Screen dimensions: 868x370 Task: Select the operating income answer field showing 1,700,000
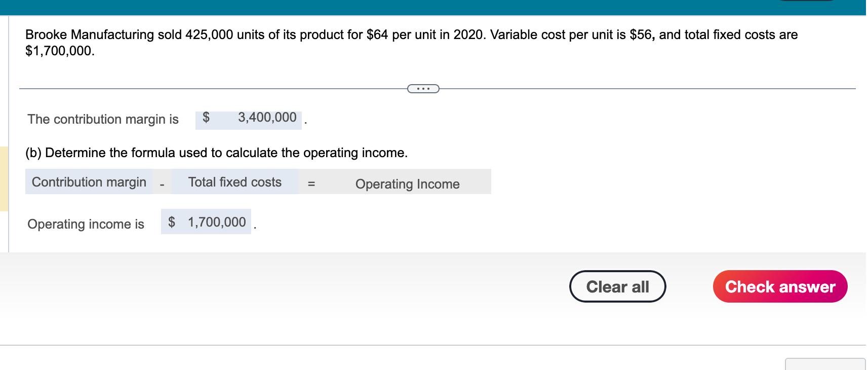coord(217,221)
